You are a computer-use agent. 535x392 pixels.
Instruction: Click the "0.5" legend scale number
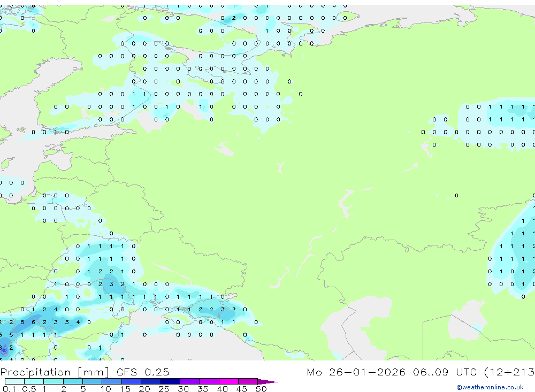coord(29,389)
